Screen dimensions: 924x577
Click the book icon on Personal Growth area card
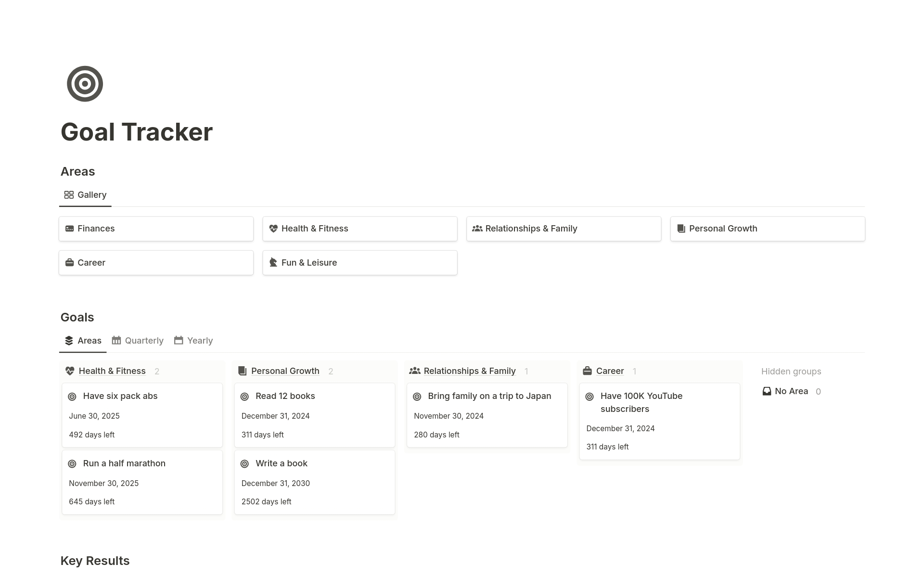pos(681,229)
